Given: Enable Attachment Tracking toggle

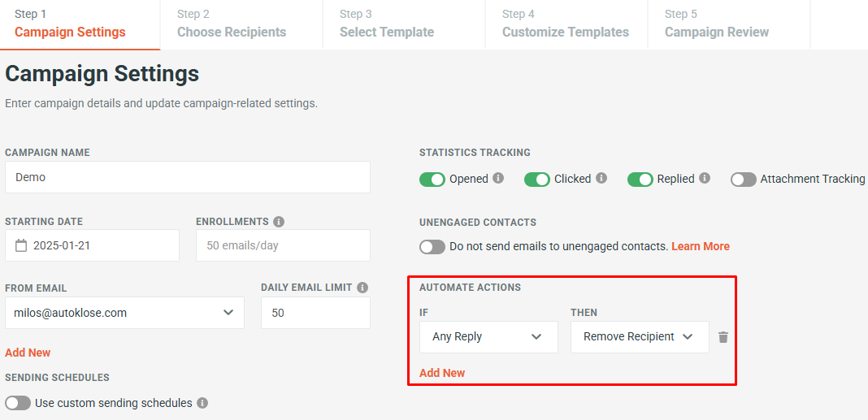Looking at the screenshot, I should tap(744, 180).
